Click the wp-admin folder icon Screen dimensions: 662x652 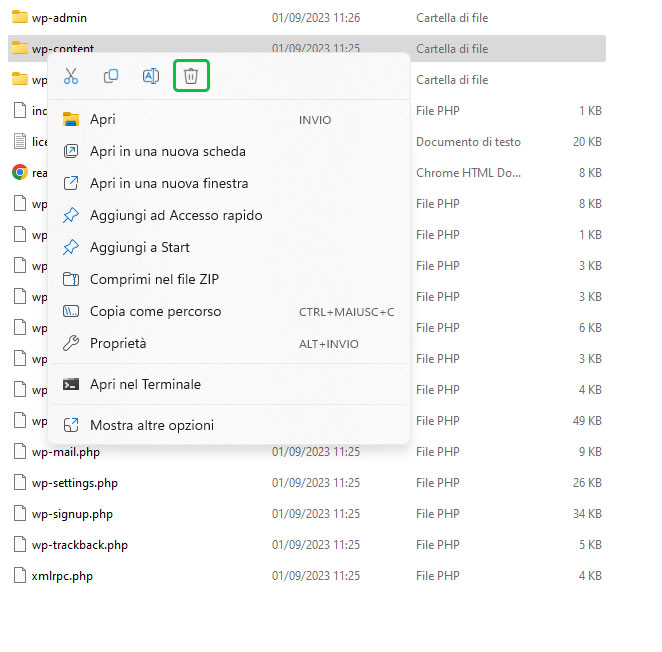tap(19, 17)
